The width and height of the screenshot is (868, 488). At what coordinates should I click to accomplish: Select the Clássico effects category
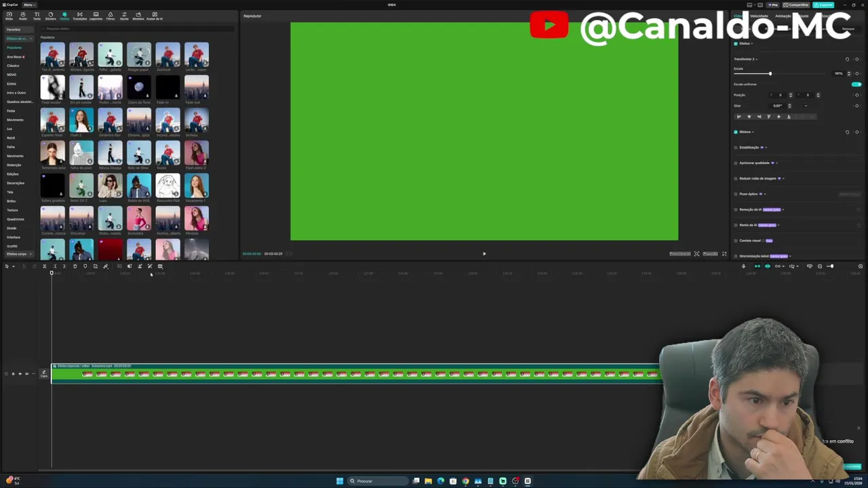tap(13, 66)
